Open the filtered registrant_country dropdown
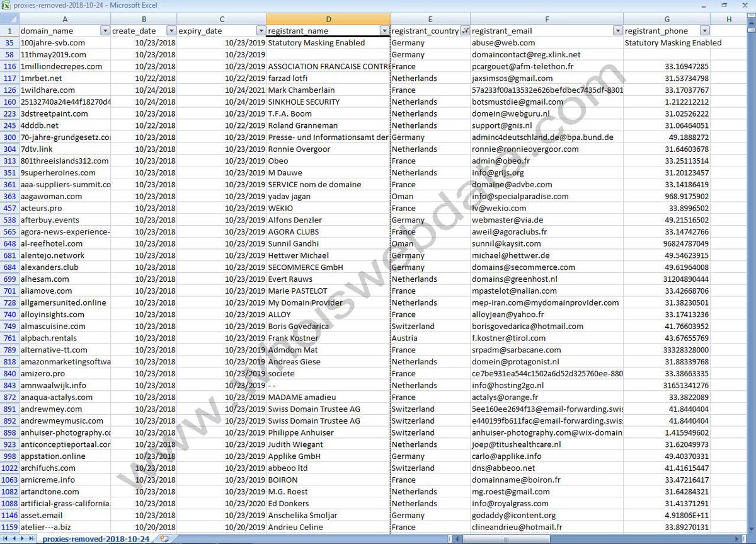756x544 pixels. pyautogui.click(x=465, y=31)
